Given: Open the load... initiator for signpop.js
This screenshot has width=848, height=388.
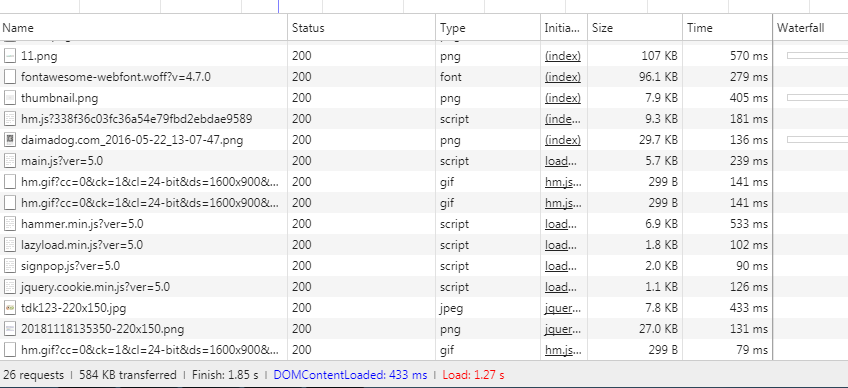Looking at the screenshot, I should [561, 266].
